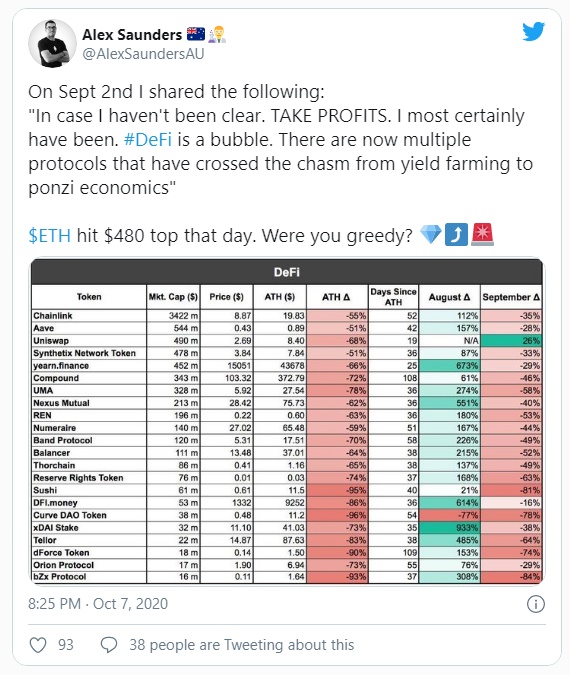The image size is (570, 675).
Task: Like the tweet with the heart icon
Action: pyautogui.click(x=38, y=645)
